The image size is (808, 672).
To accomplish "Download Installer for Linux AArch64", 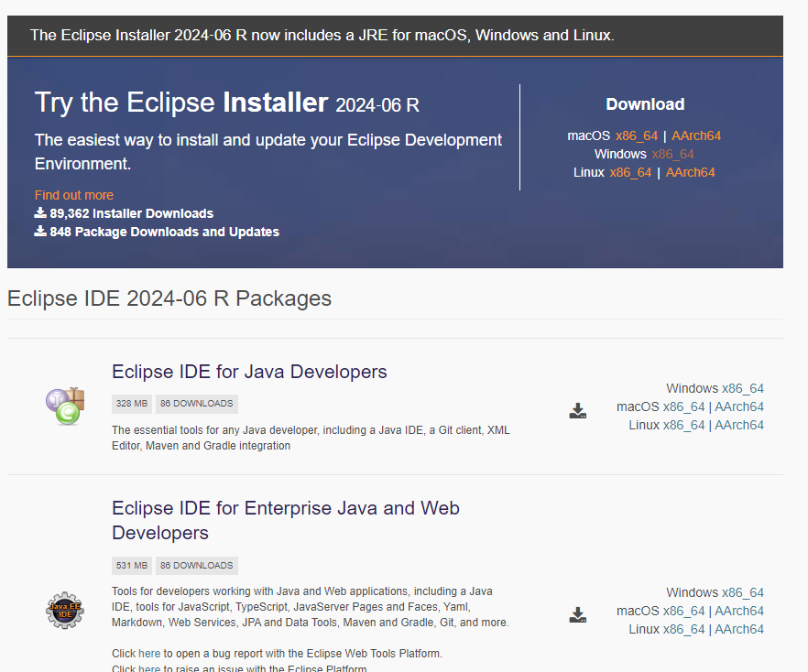I will click(x=691, y=172).
